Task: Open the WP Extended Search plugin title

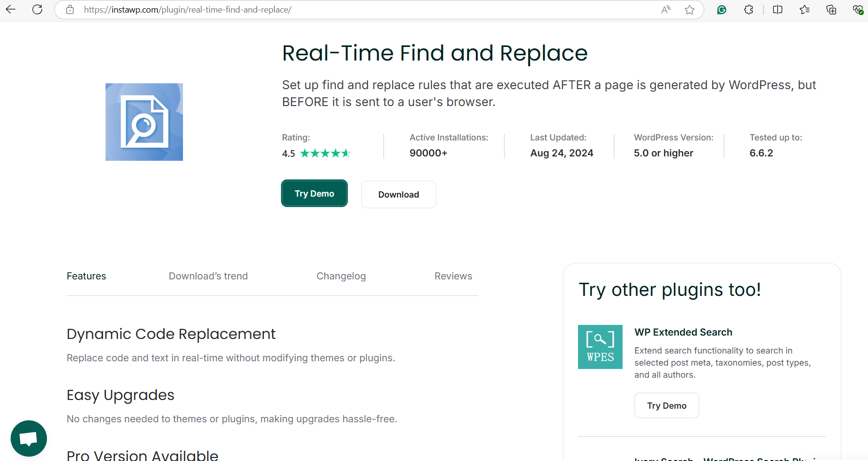Action: [x=683, y=332]
